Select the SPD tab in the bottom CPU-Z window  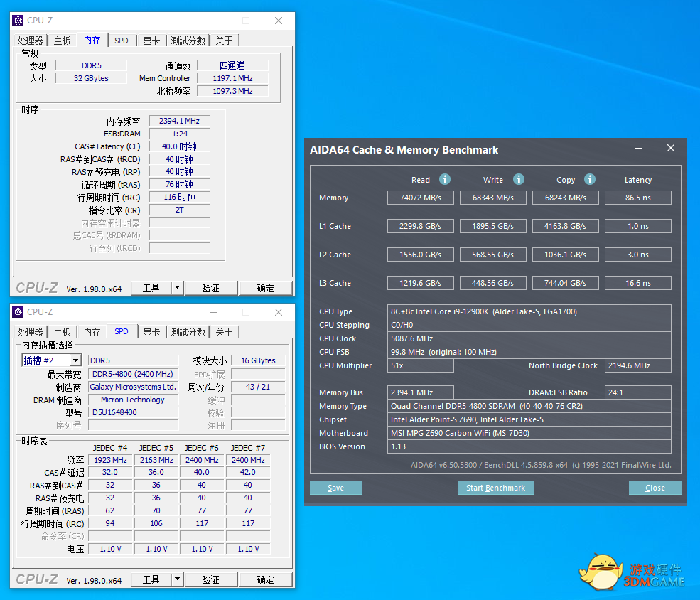(x=121, y=331)
